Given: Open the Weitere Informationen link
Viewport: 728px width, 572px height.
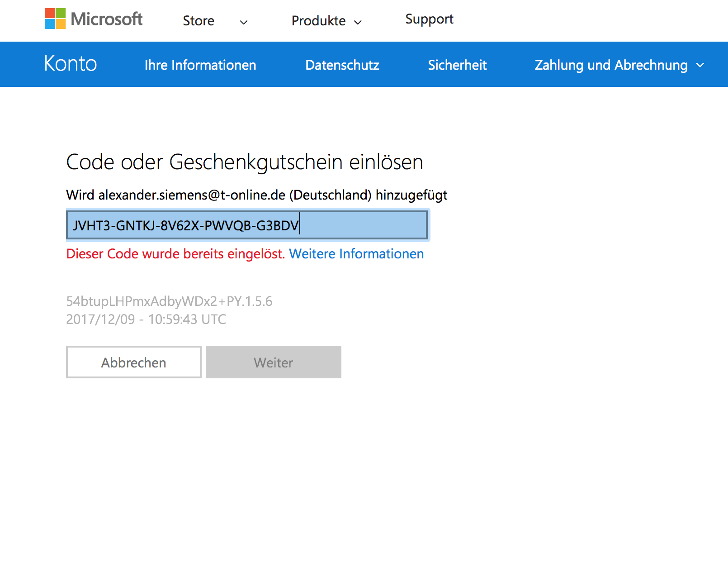Looking at the screenshot, I should pos(356,254).
